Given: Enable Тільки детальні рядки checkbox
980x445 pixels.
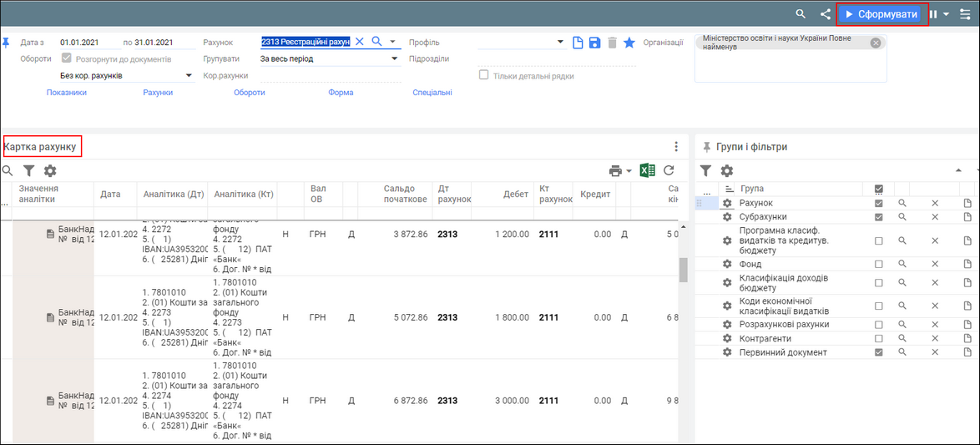Looking at the screenshot, I should 483,76.
